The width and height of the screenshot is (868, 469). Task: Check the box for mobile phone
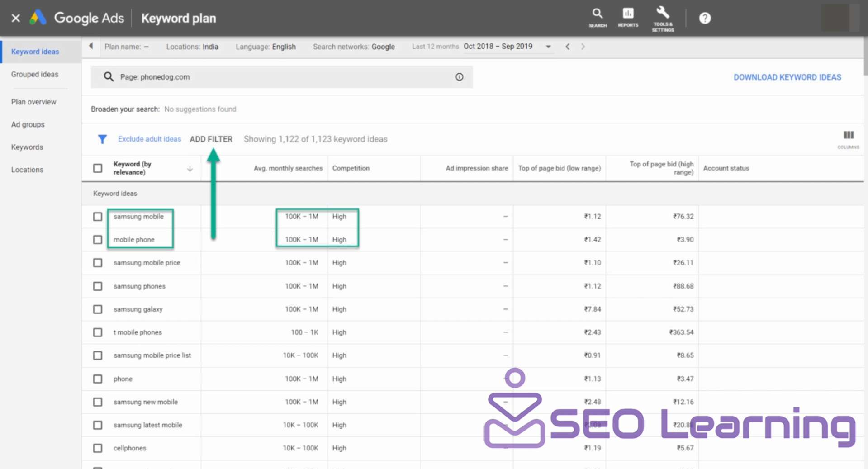98,240
